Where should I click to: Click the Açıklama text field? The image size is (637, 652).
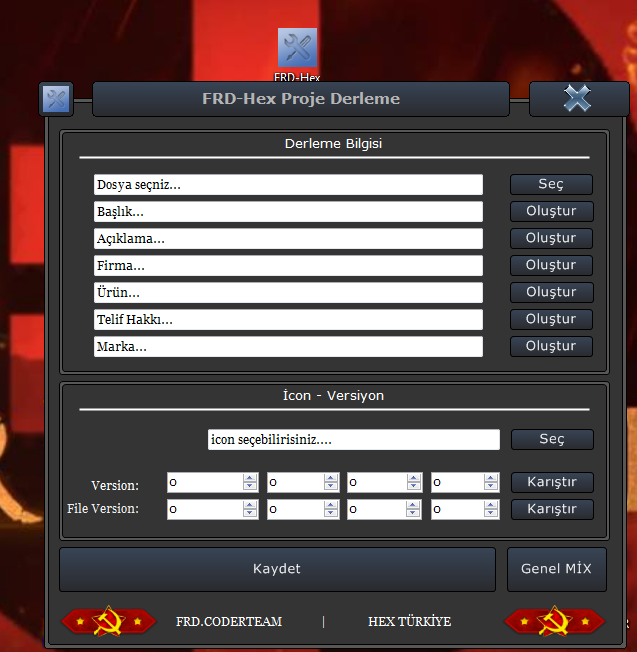point(288,239)
